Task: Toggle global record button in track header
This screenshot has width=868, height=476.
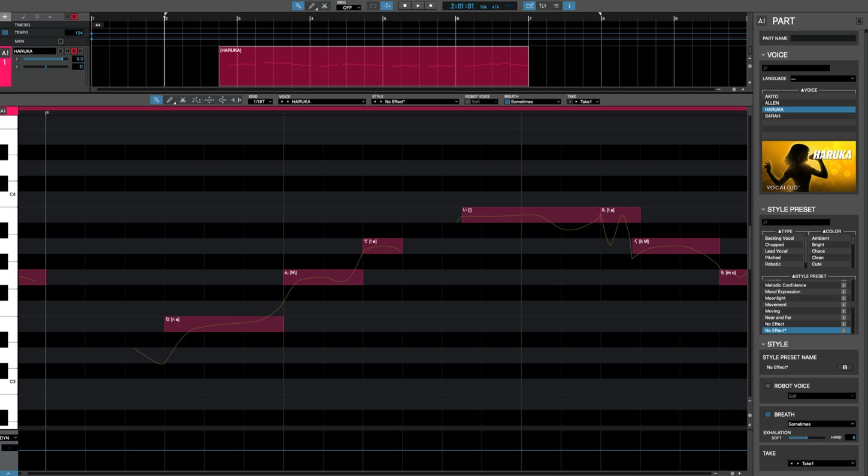Action: coord(74,17)
